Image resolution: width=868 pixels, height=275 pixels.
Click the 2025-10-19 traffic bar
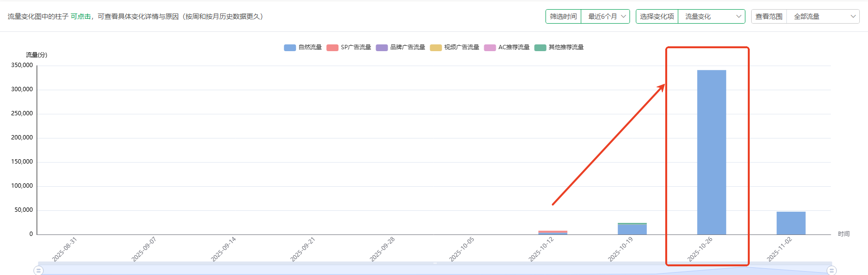(632, 229)
